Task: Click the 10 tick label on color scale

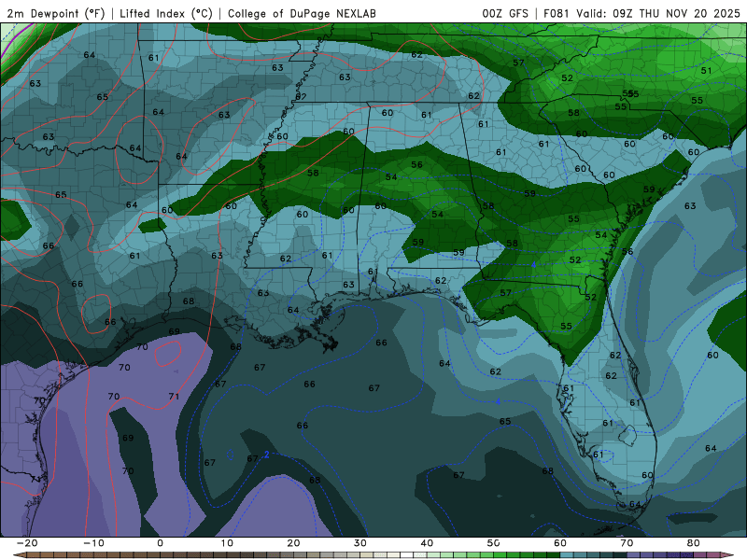Action: click(227, 543)
